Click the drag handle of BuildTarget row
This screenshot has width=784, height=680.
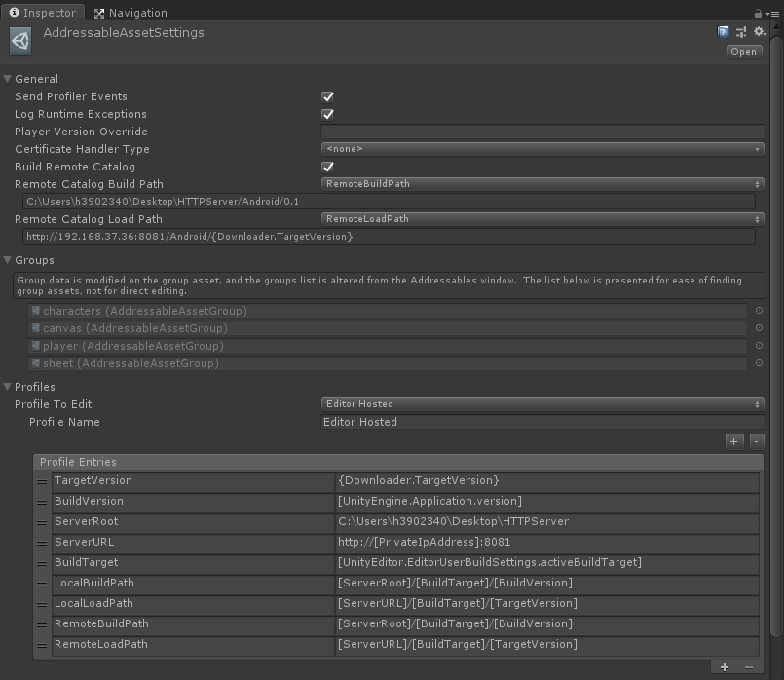(x=42, y=564)
